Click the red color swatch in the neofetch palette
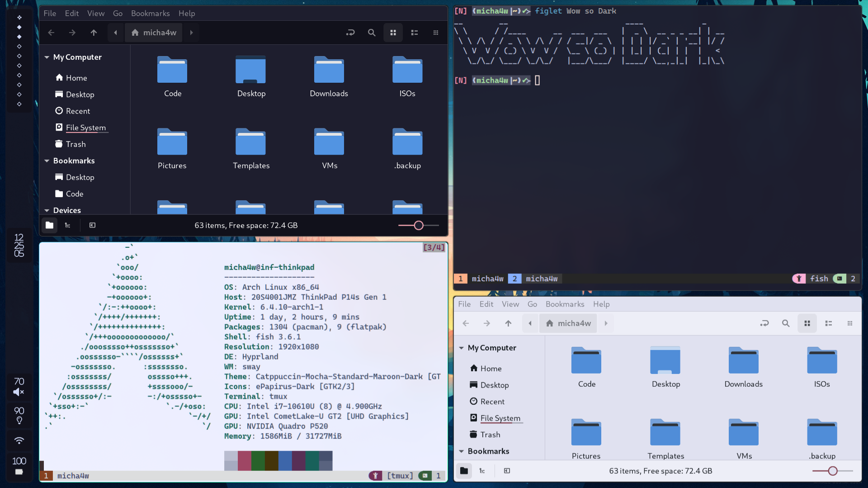The image size is (868, 488). 244,460
